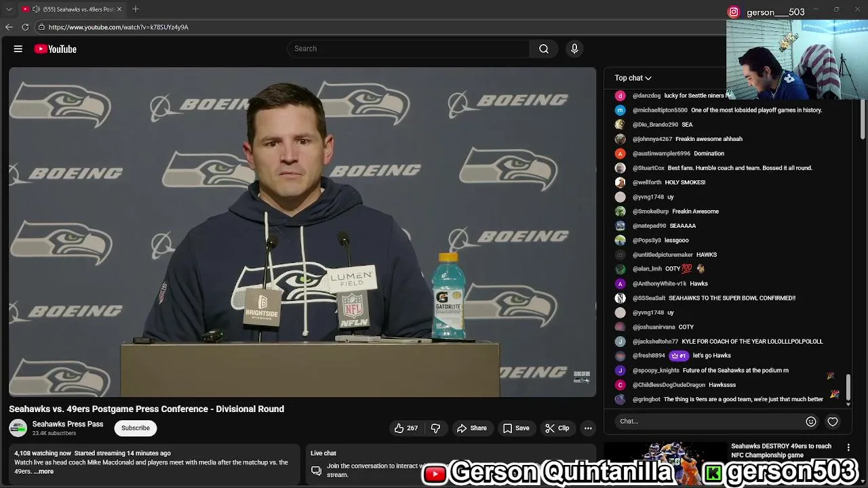This screenshot has width=868, height=488.
Task: Open the emoji picker in chat
Action: tap(811, 422)
